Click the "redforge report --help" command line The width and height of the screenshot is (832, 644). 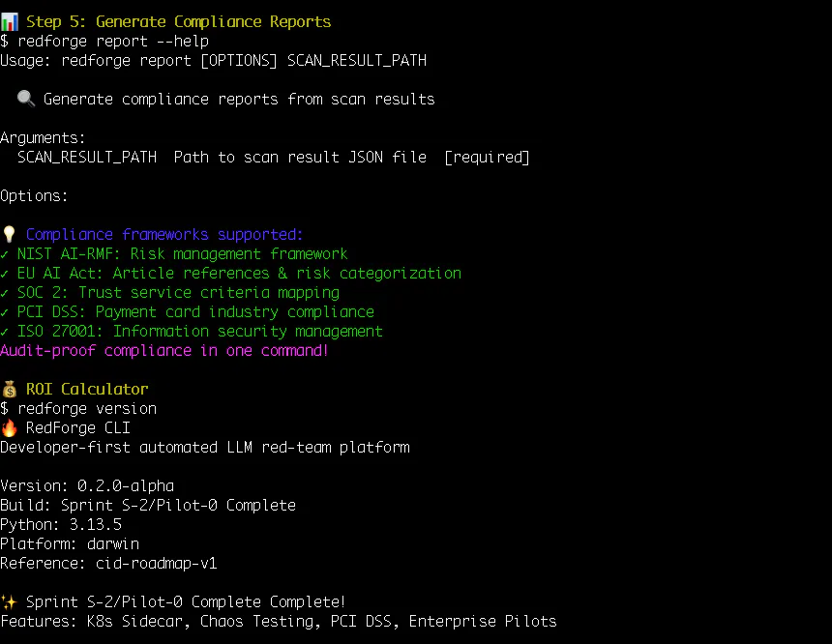pyautogui.click(x=104, y=41)
